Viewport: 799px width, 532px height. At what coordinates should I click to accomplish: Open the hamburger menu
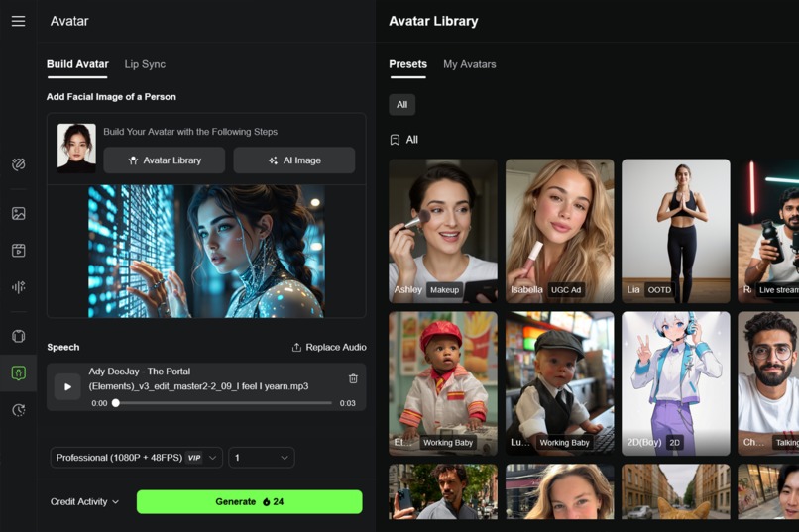19,21
